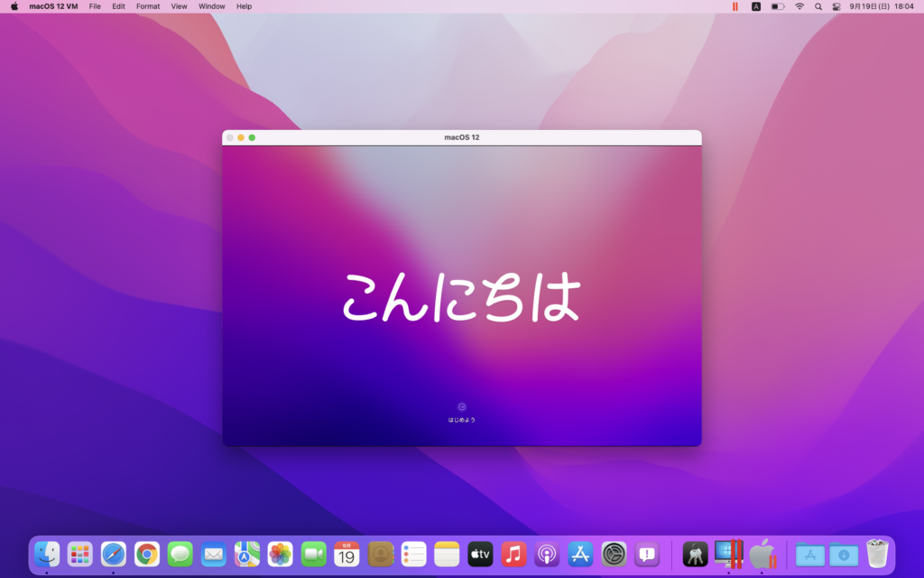924x578 pixels.
Task: Open the input source 'A' menu
Action: (x=756, y=6)
